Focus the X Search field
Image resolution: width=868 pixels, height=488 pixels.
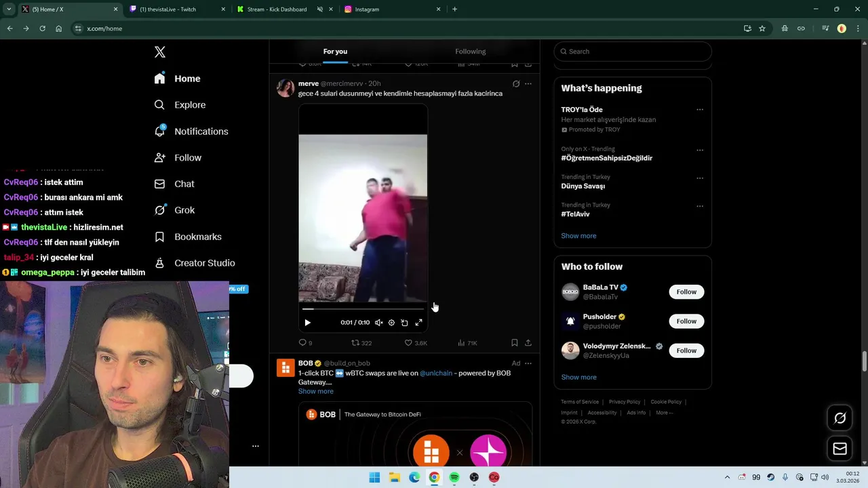[x=633, y=52]
